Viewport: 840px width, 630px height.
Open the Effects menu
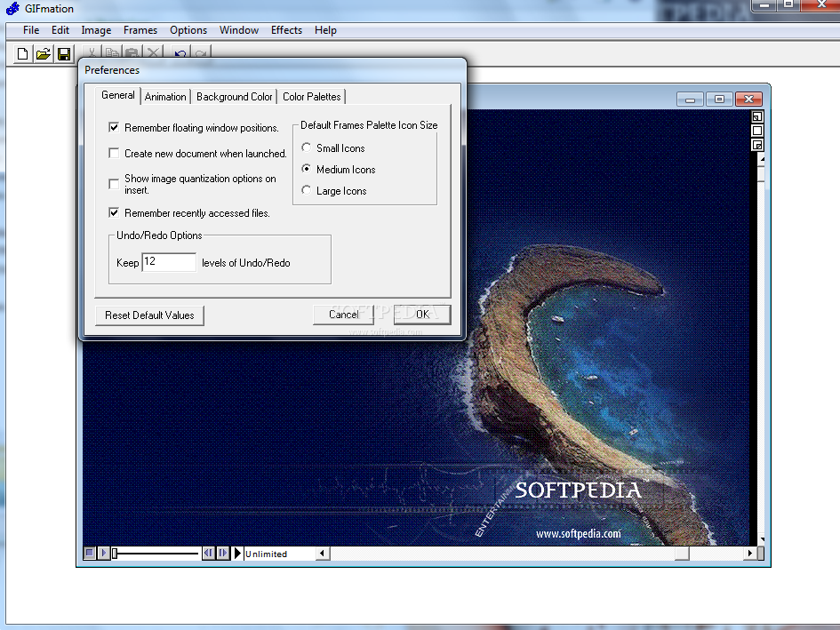click(x=286, y=30)
